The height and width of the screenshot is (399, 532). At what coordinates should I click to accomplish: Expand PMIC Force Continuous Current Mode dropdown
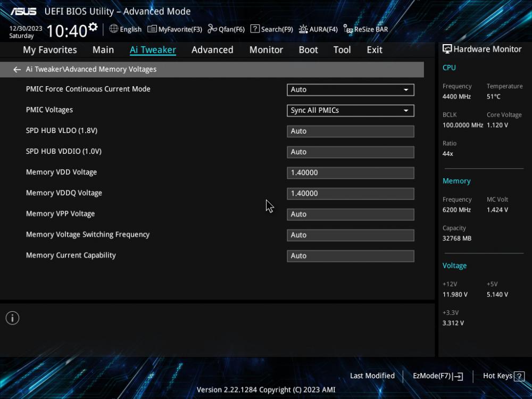pos(351,89)
